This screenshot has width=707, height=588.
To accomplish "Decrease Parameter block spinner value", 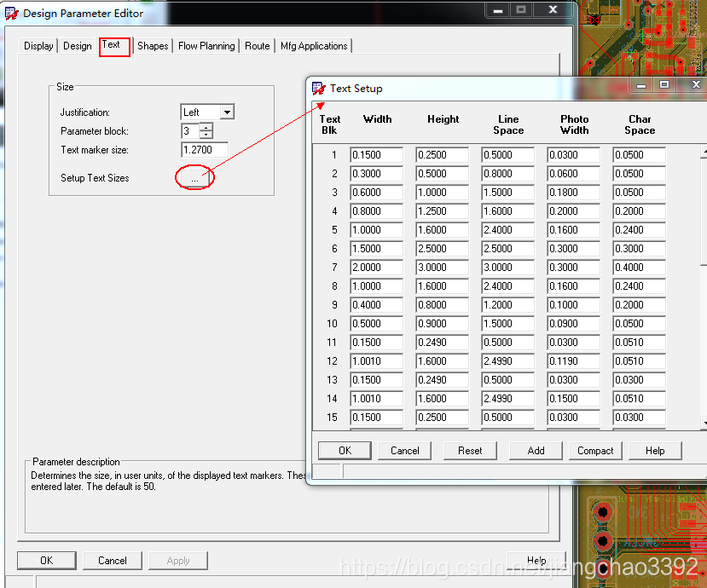I will 206,135.
